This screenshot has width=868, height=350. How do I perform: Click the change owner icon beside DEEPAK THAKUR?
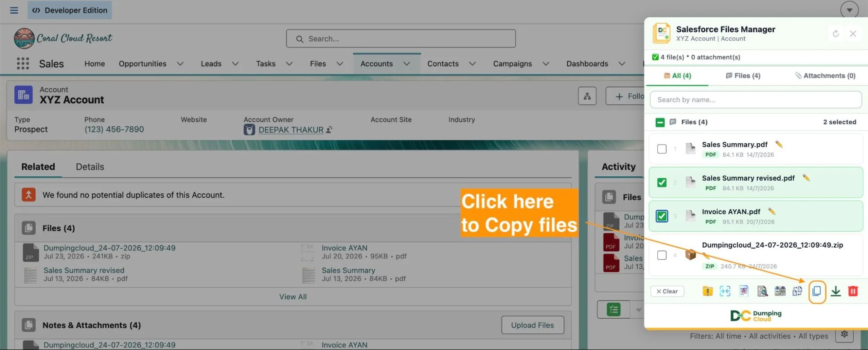[329, 129]
